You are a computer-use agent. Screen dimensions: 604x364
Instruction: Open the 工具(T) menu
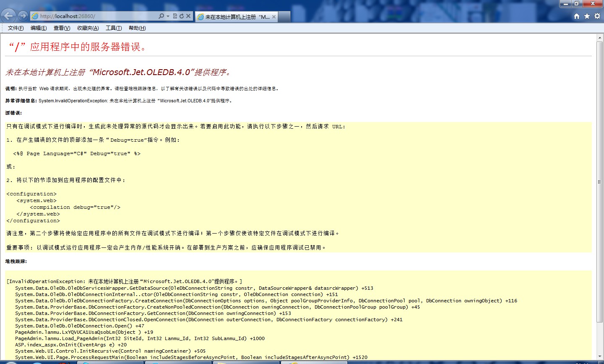tap(114, 28)
